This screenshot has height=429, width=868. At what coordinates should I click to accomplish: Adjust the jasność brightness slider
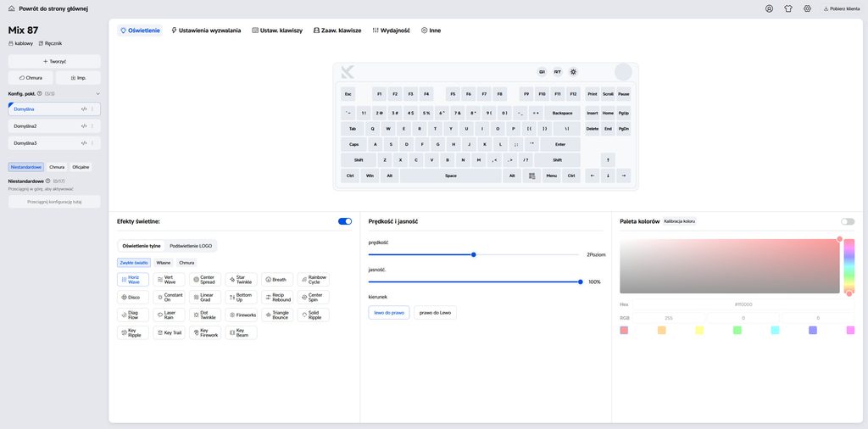[474, 281]
